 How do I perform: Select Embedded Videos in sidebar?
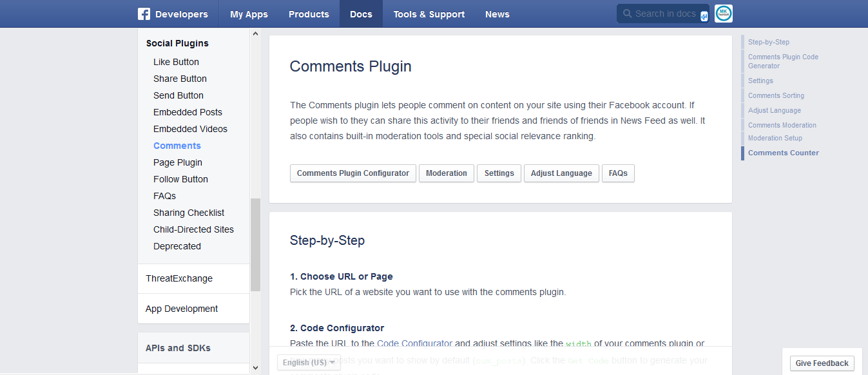tap(190, 129)
